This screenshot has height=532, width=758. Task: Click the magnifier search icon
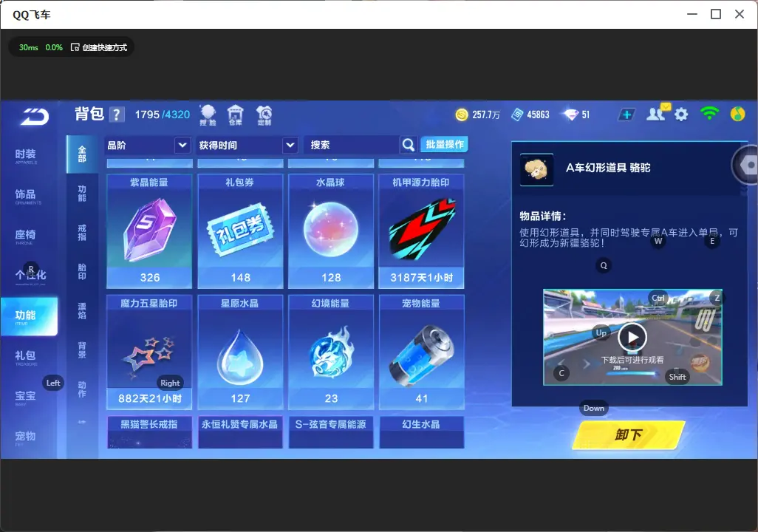pyautogui.click(x=408, y=145)
